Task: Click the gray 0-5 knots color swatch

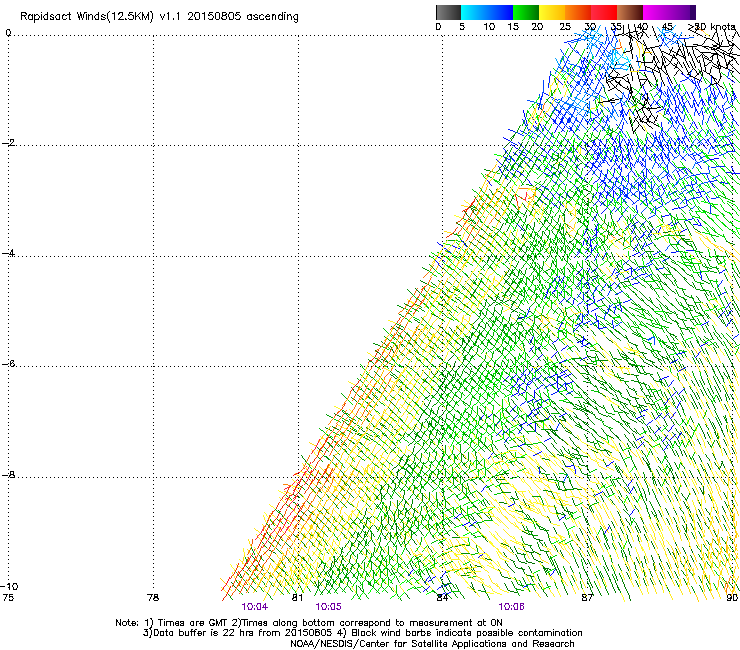Action: (448, 12)
